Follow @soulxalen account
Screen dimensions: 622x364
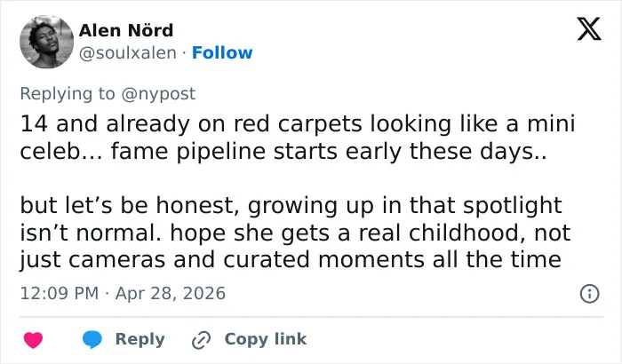(x=222, y=52)
